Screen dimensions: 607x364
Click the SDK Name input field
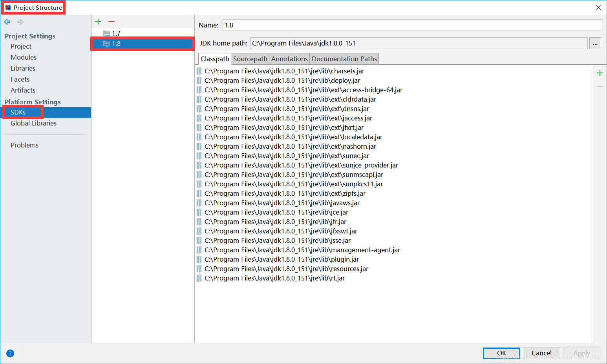point(412,25)
